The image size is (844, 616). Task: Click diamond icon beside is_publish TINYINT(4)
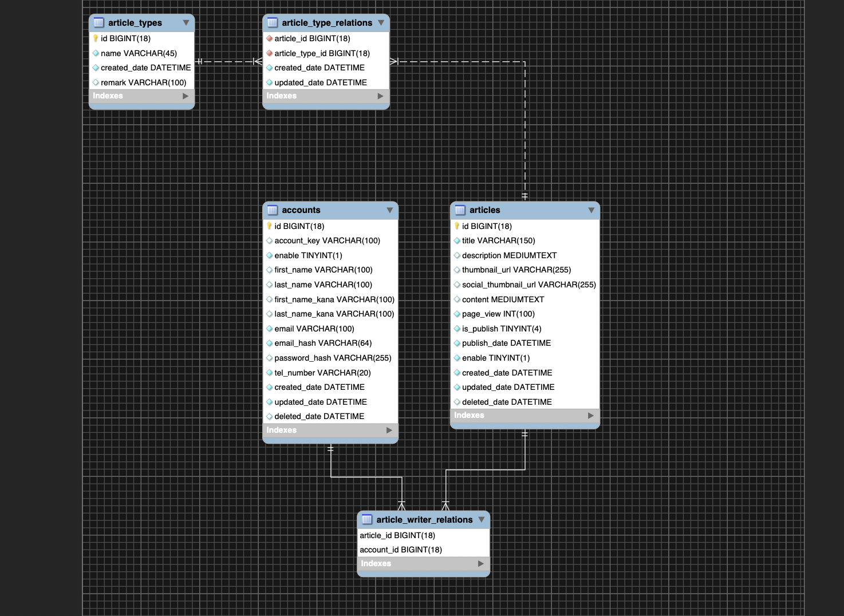[x=457, y=329]
